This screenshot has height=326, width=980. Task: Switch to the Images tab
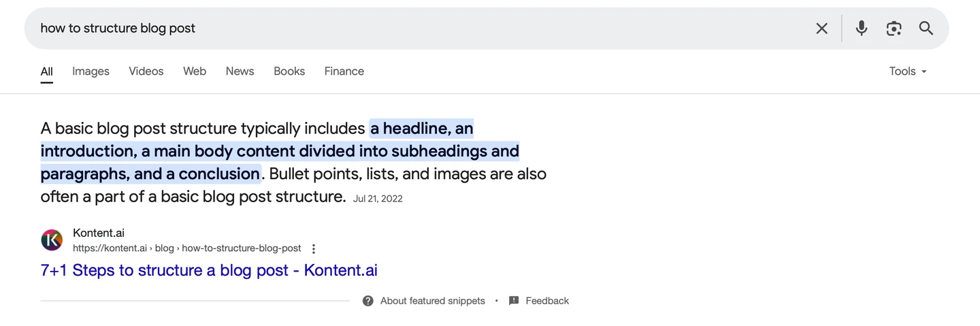91,71
